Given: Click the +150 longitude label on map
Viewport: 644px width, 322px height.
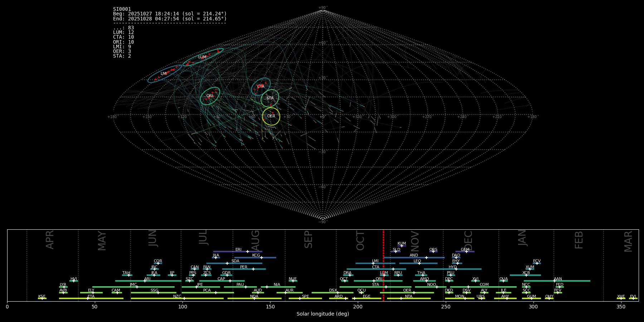Looking at the screenshot, I should (x=147, y=117).
